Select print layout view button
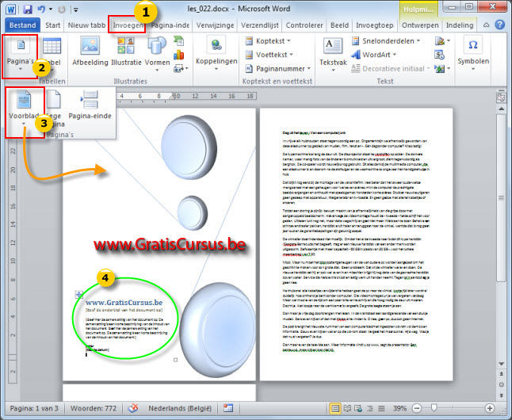Screen dimensions: 512x420 tap(335, 408)
